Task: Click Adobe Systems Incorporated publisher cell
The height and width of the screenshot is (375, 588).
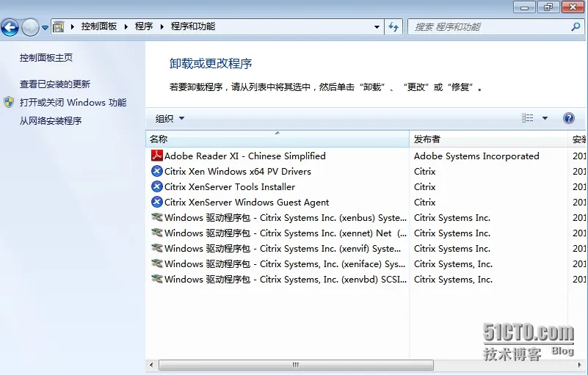Action: [476, 156]
